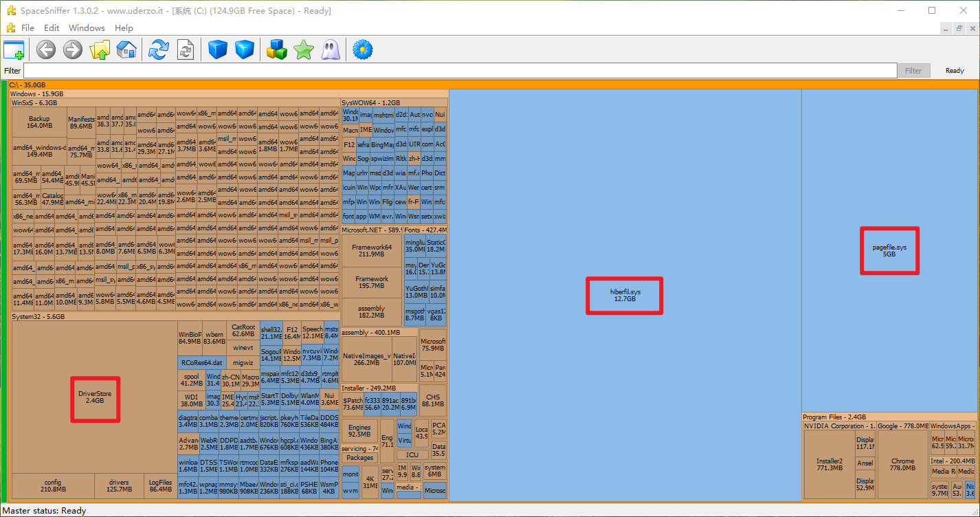Click the folder with up arrow icon
980x517 pixels.
(100, 49)
